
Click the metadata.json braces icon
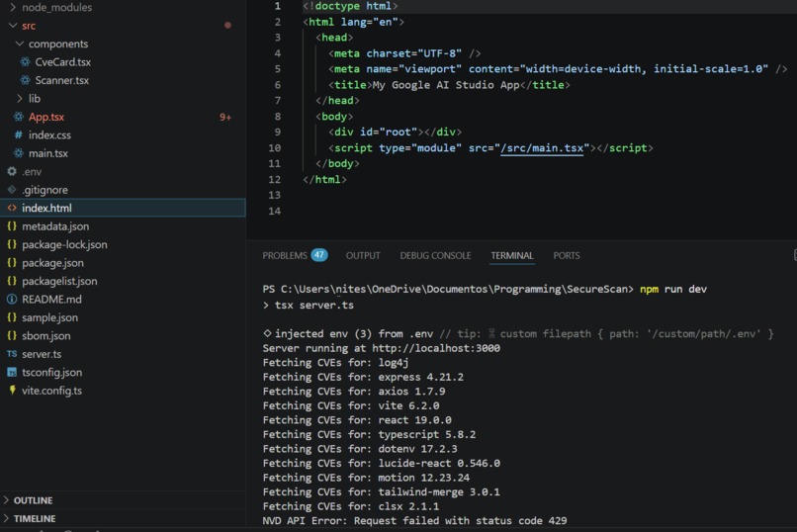(12, 226)
